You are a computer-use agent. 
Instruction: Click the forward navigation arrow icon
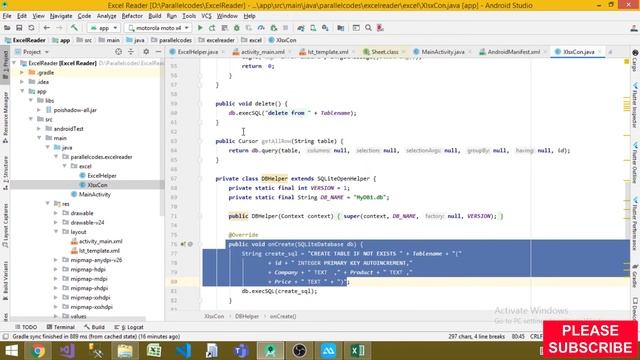point(59,28)
